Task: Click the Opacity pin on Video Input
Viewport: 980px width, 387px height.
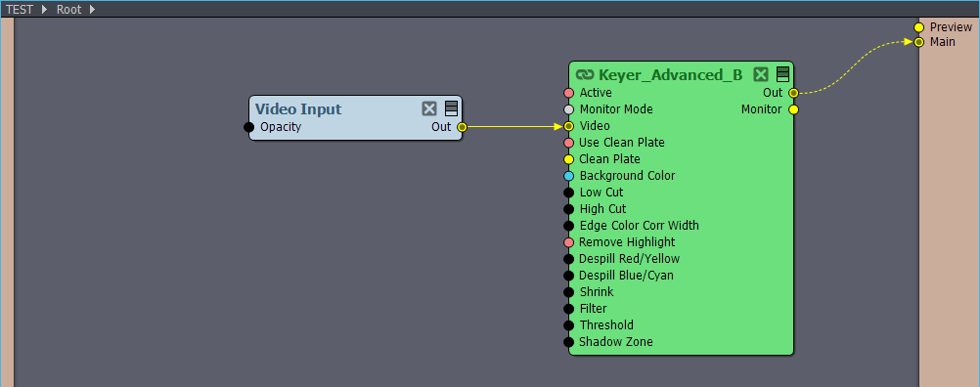Action: point(248,127)
